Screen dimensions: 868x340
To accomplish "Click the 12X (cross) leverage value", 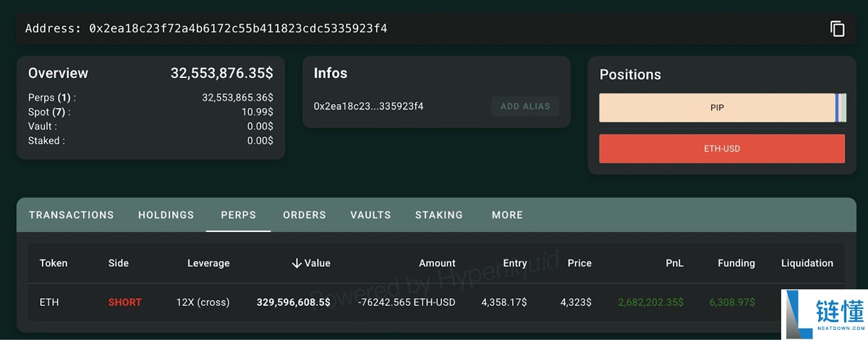I will [x=203, y=302].
